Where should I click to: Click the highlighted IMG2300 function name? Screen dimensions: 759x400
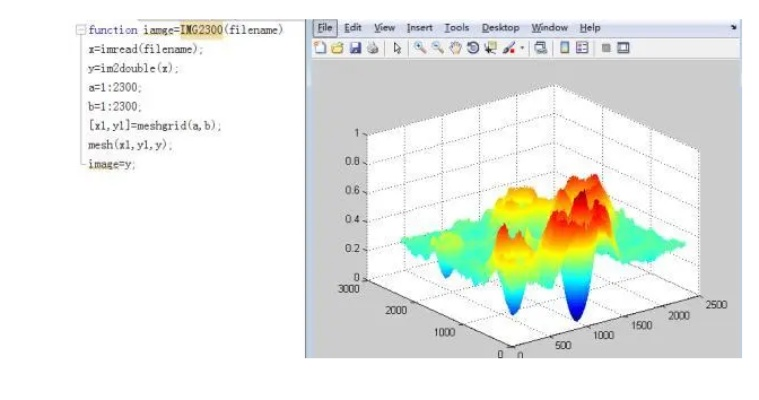click(x=202, y=30)
